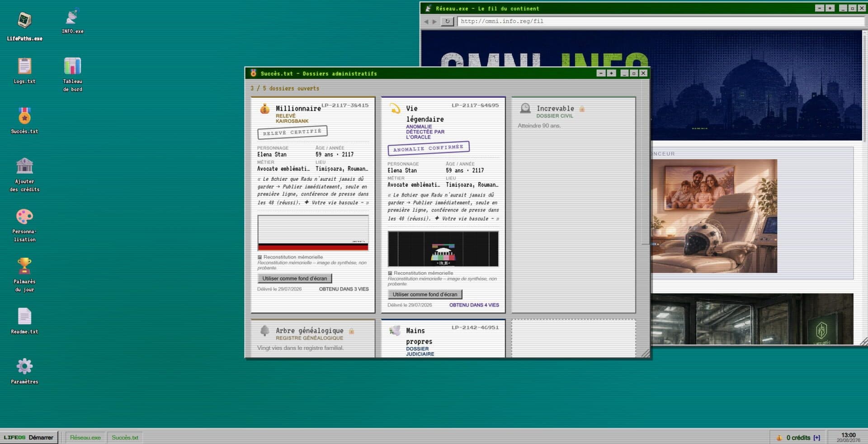Click Vie légendaire memory reconstruction thumbnail

(443, 249)
